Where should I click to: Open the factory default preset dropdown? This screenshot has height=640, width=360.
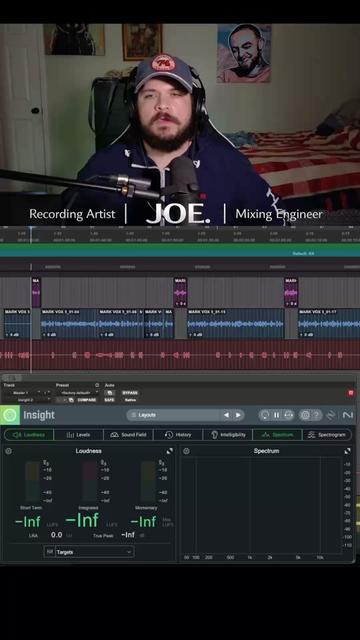click(78, 393)
